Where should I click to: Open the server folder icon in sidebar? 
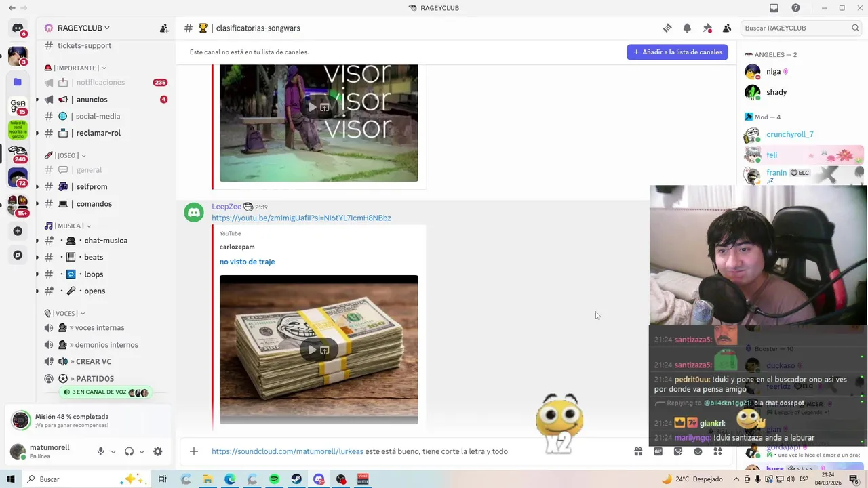point(18,81)
